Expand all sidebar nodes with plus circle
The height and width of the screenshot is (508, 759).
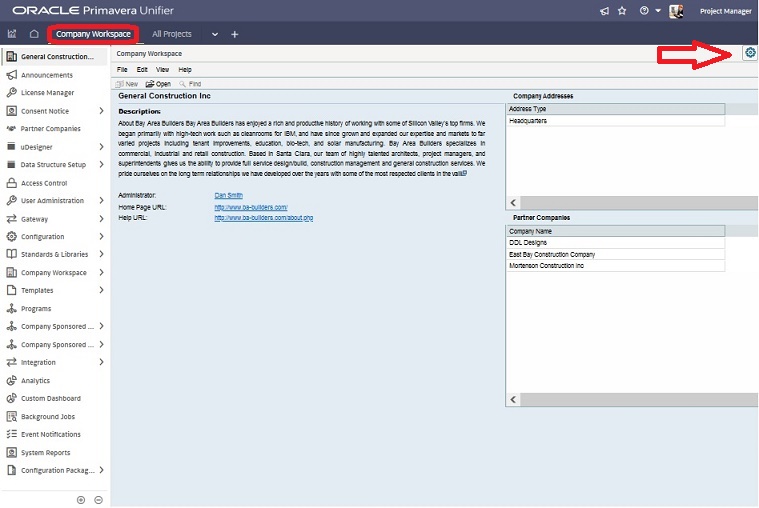pos(81,500)
